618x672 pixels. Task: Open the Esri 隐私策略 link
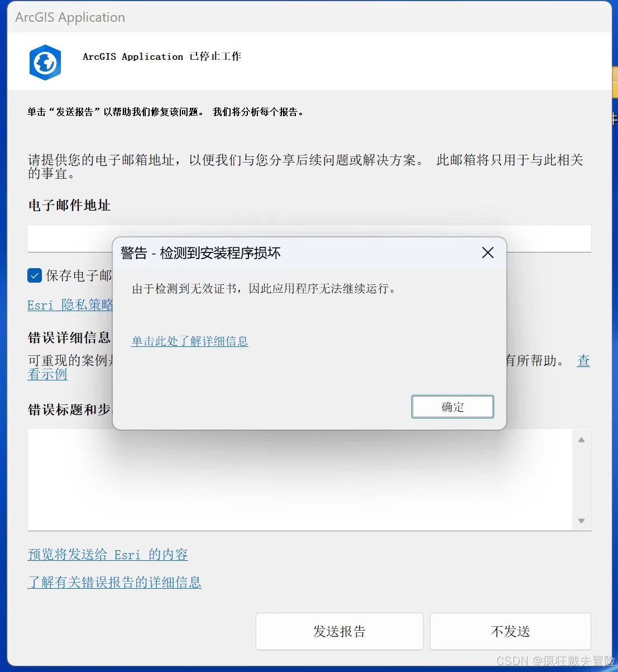tap(70, 305)
